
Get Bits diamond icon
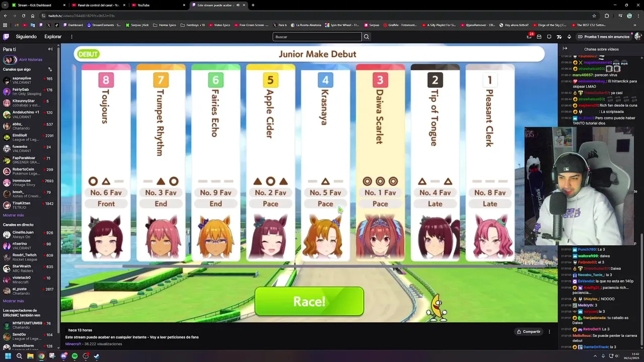(x=569, y=37)
